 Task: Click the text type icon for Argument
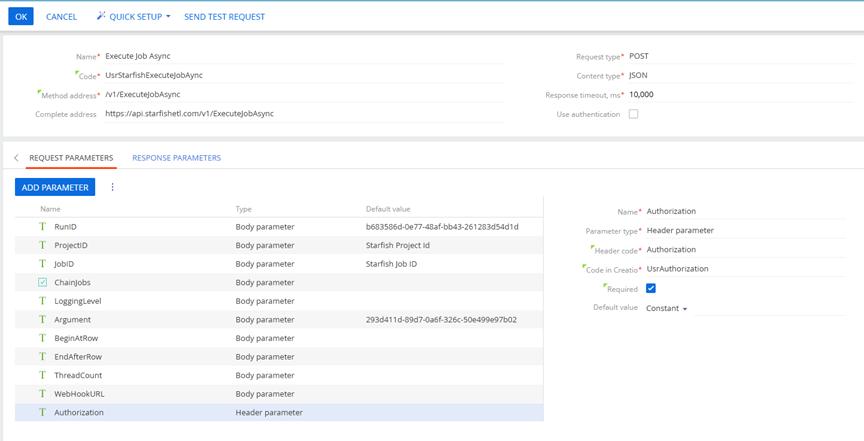[42, 320]
